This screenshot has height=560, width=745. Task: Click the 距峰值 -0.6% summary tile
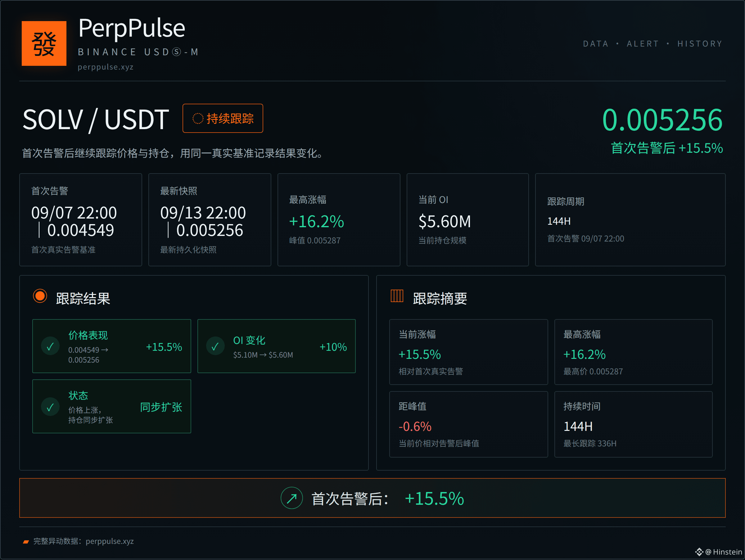[468, 424]
